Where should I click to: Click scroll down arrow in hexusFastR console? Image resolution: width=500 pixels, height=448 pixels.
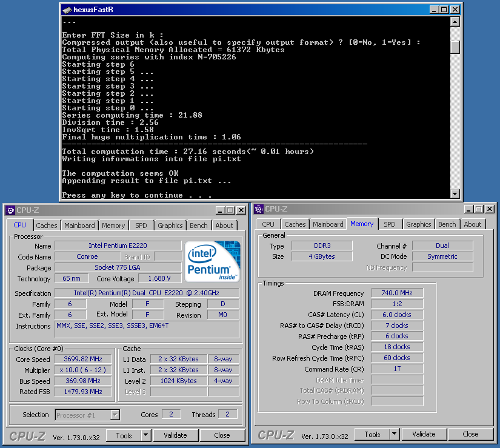coord(455,193)
